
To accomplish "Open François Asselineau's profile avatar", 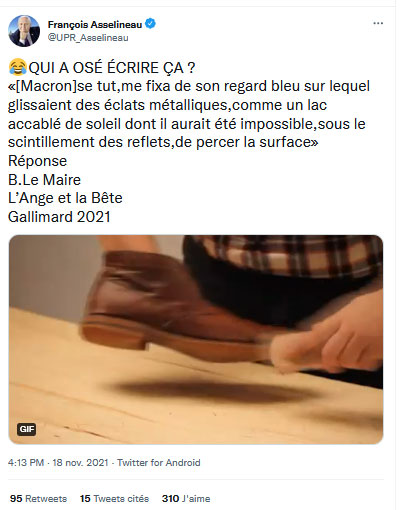I will [24, 31].
